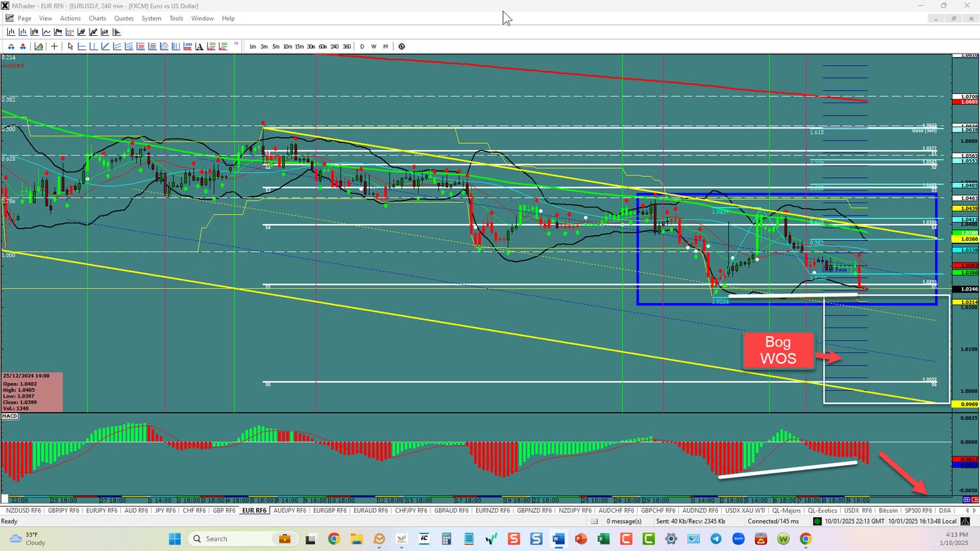This screenshot has height=551, width=980.
Task: Click the envelope messages icon in status bar
Action: (595, 521)
